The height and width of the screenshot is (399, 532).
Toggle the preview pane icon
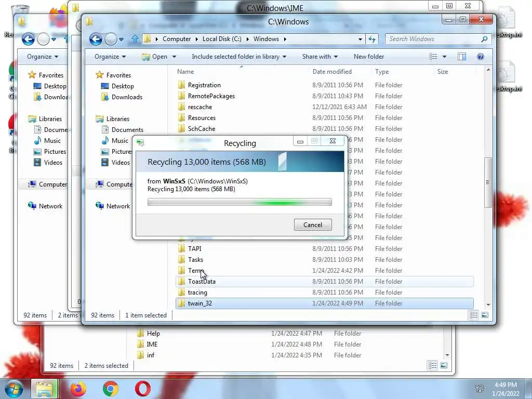pos(462,57)
